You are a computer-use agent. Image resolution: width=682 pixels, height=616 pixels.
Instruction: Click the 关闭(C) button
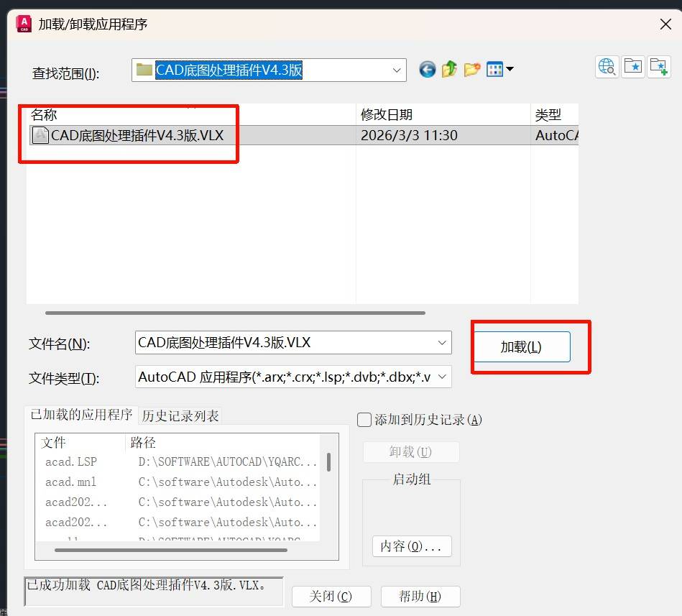pyautogui.click(x=331, y=597)
